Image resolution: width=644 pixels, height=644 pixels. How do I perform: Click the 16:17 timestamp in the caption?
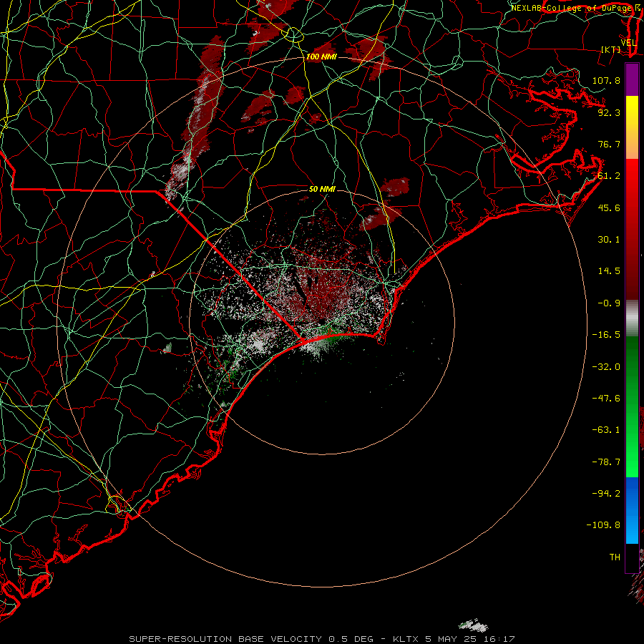tap(499, 639)
